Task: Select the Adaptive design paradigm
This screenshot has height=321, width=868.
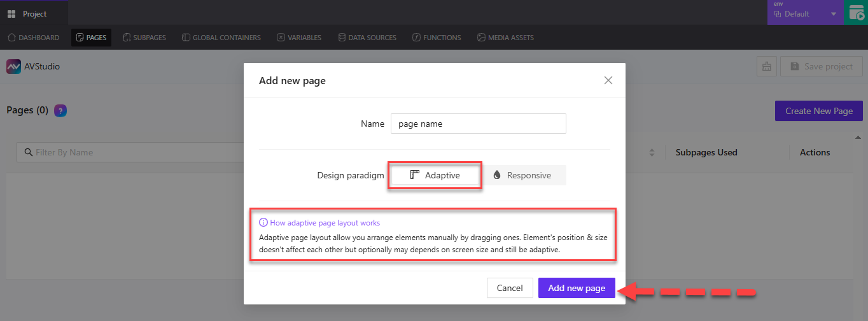Action: click(x=435, y=175)
